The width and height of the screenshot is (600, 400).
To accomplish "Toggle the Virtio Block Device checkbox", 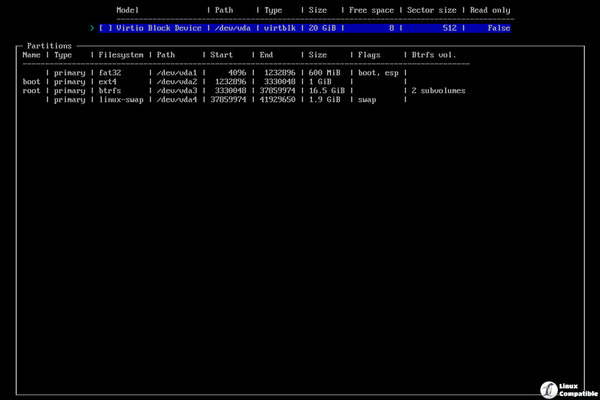I will [107, 28].
